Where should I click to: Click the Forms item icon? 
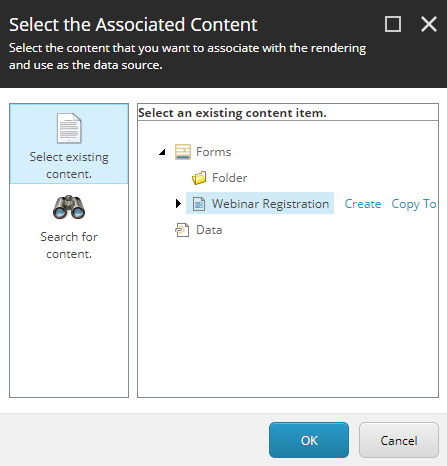[x=183, y=152]
